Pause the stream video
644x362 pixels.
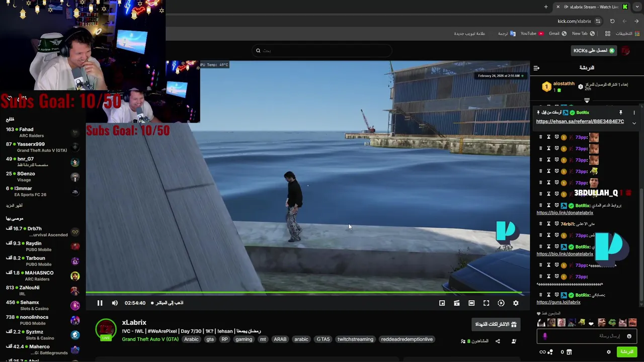(x=100, y=303)
